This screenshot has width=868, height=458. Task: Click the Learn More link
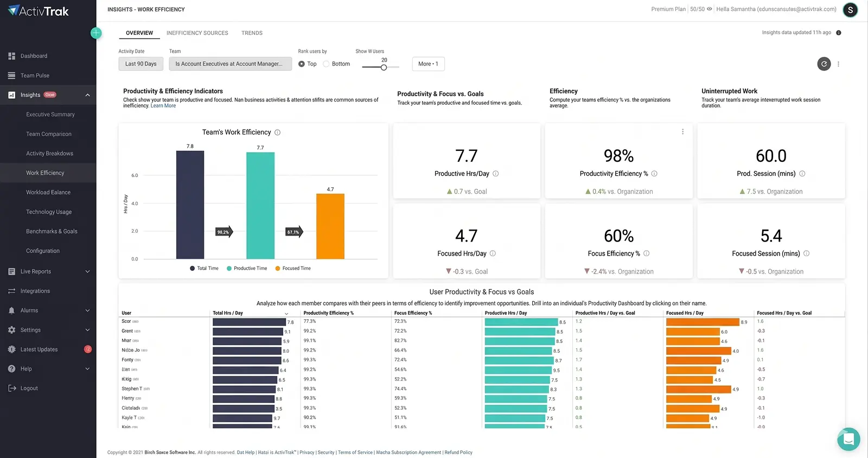(163, 106)
